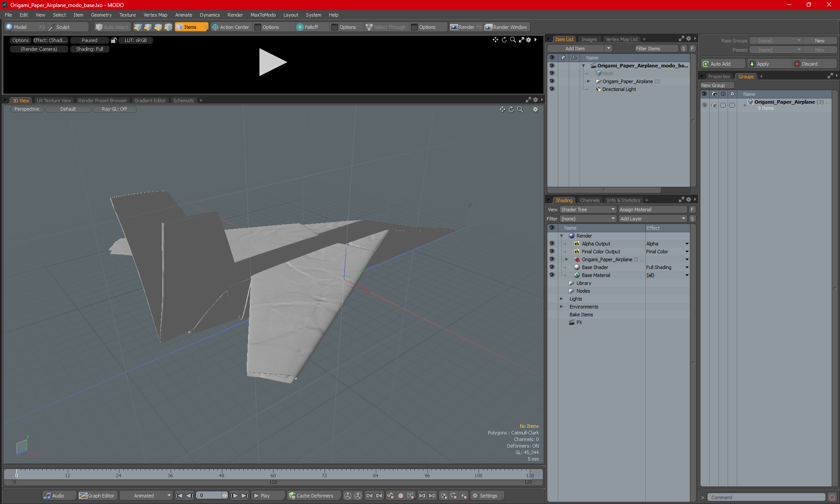Expand Origami_Paper_Airplane material group in Shader Tree
This screenshot has width=840, height=504.
[x=567, y=259]
